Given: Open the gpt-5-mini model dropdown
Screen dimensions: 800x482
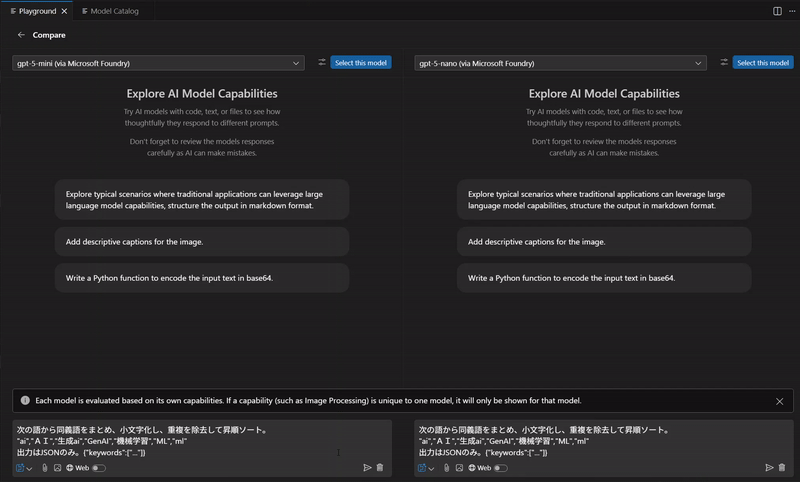Looking at the screenshot, I should pyautogui.click(x=158, y=63).
